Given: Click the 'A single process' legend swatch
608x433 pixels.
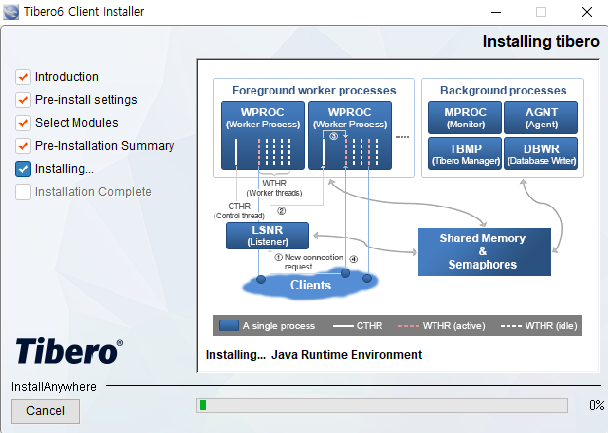Looking at the screenshot, I should 229,326.
